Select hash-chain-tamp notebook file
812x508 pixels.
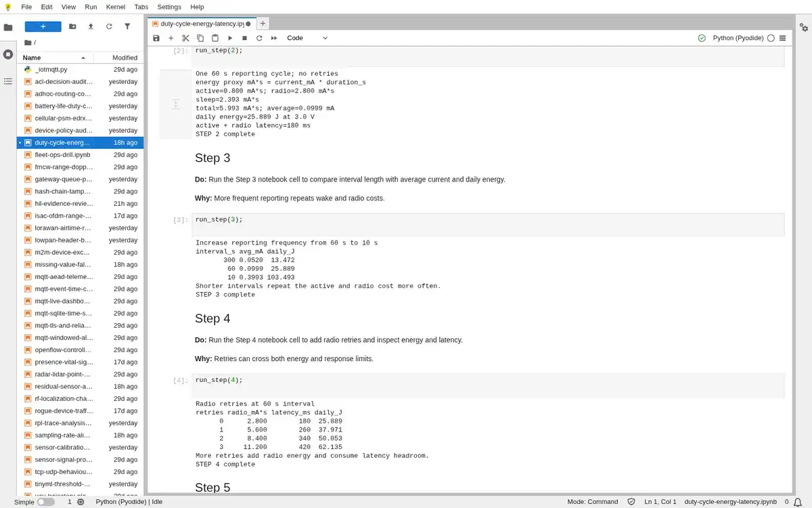[80, 191]
